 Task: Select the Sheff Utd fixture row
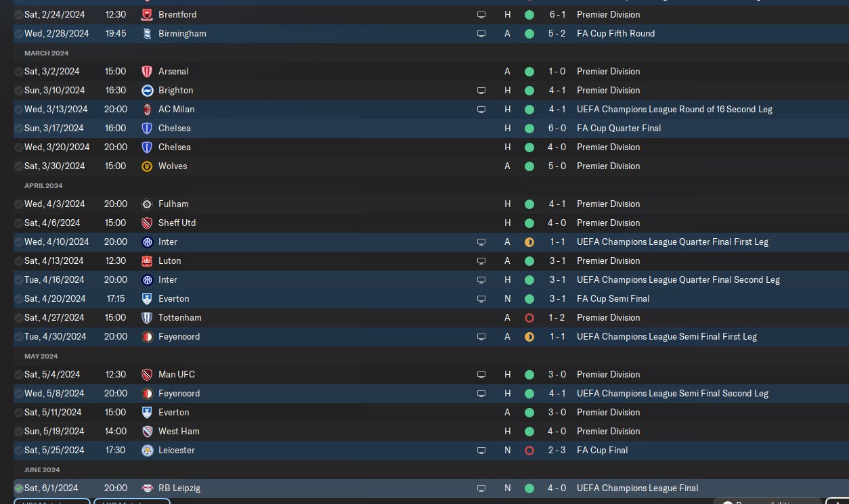click(x=339, y=223)
